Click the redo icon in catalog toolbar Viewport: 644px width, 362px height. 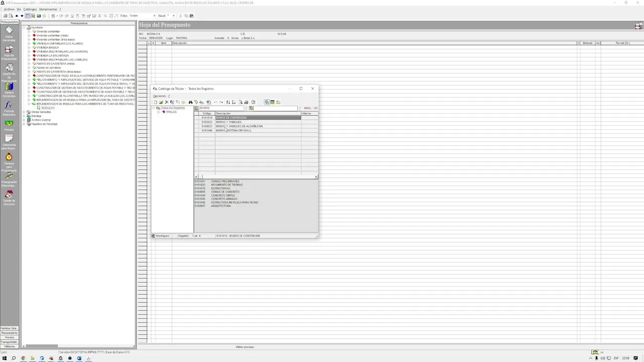pyautogui.click(x=221, y=102)
